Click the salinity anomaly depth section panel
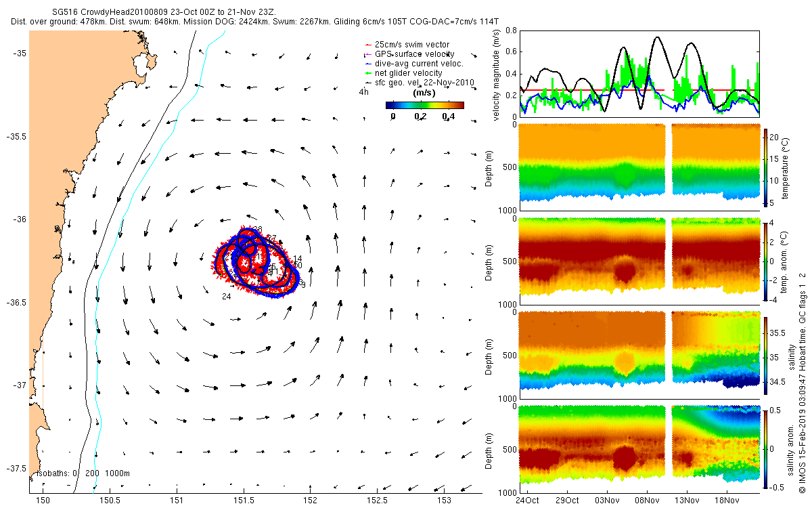The width and height of the screenshot is (812, 508). 639,448
